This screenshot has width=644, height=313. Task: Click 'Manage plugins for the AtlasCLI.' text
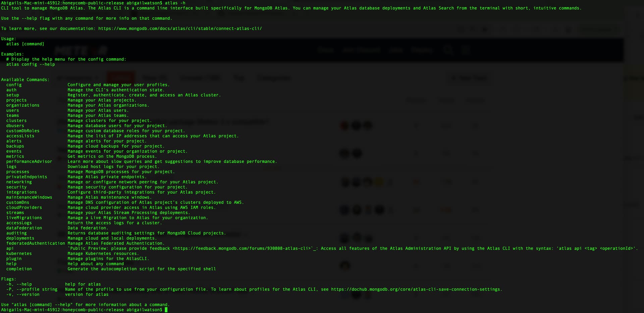(108, 258)
